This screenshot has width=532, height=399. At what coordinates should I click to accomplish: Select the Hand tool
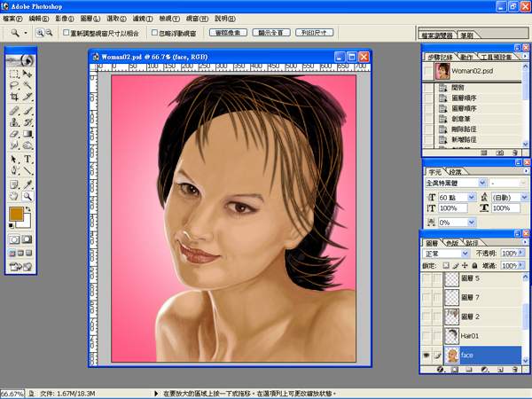(x=14, y=196)
